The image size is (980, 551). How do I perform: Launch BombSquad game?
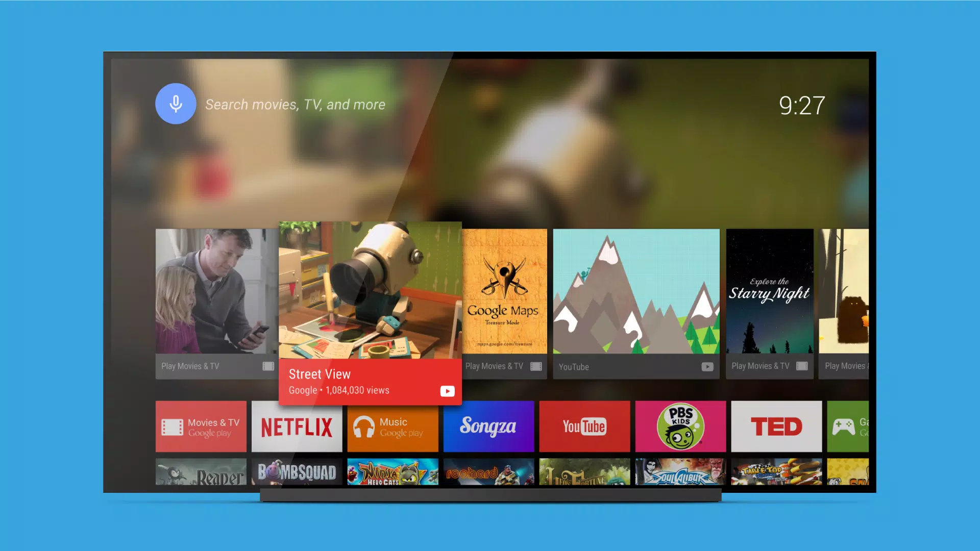297,471
